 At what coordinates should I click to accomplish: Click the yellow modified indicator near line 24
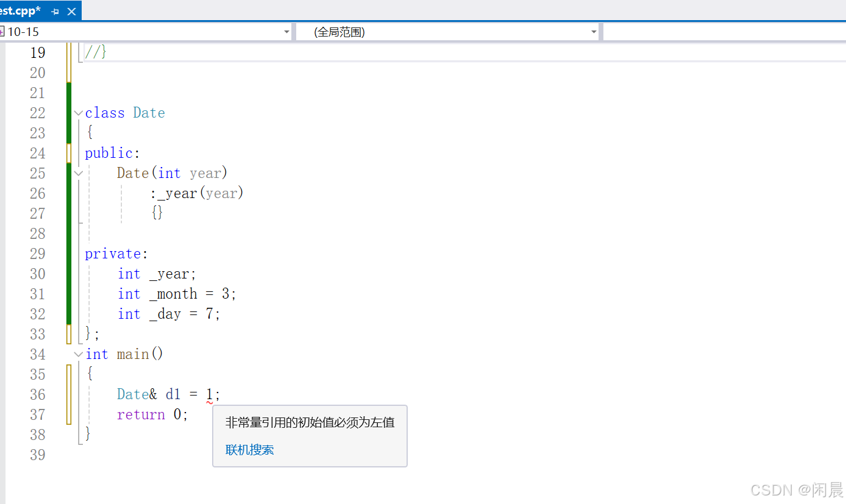tap(69, 153)
